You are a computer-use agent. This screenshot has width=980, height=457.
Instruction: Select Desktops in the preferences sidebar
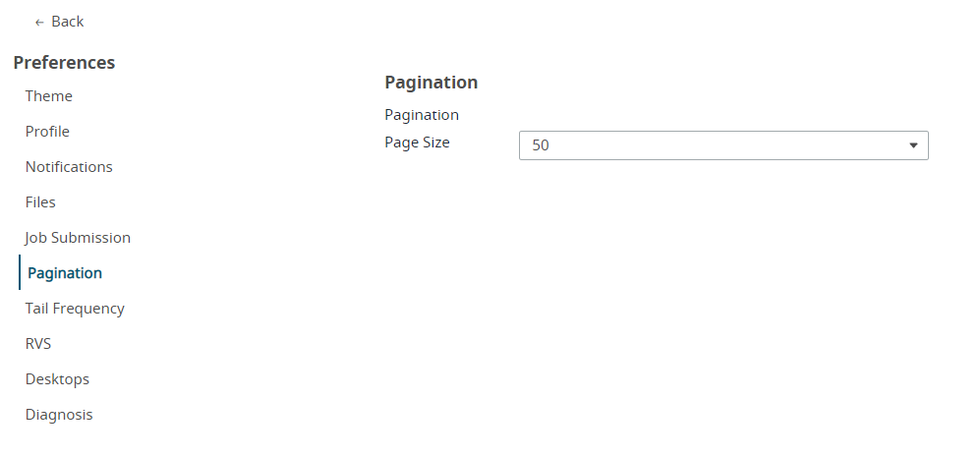pos(57,379)
